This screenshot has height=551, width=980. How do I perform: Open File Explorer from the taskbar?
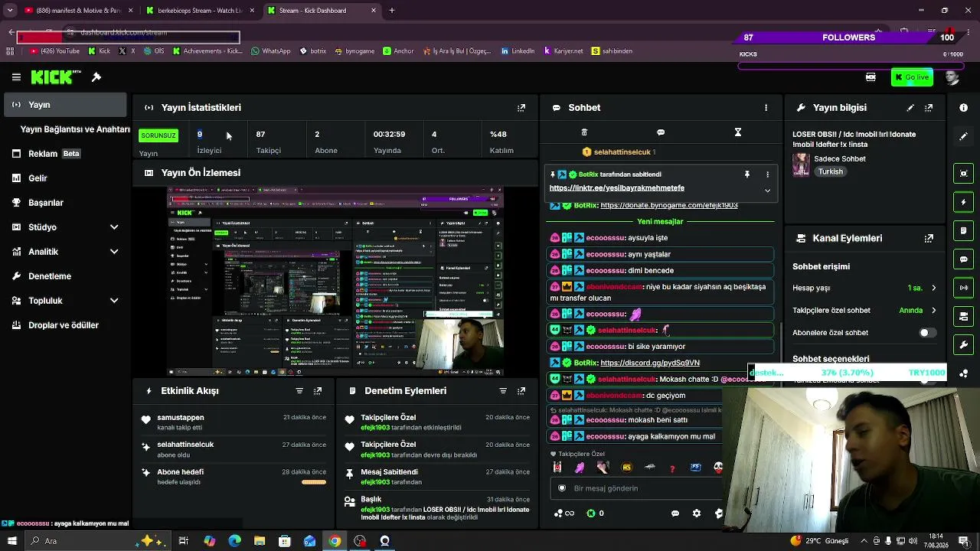(x=260, y=541)
